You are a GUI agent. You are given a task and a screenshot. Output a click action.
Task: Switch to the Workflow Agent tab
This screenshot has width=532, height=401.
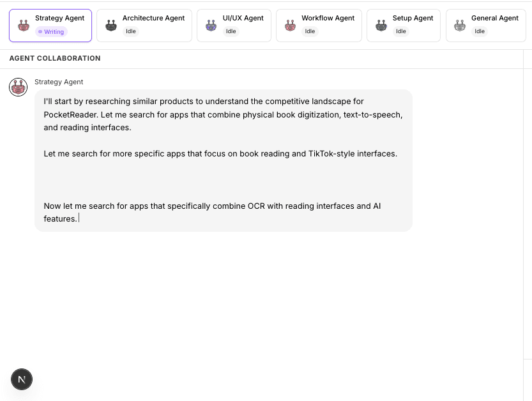click(319, 25)
